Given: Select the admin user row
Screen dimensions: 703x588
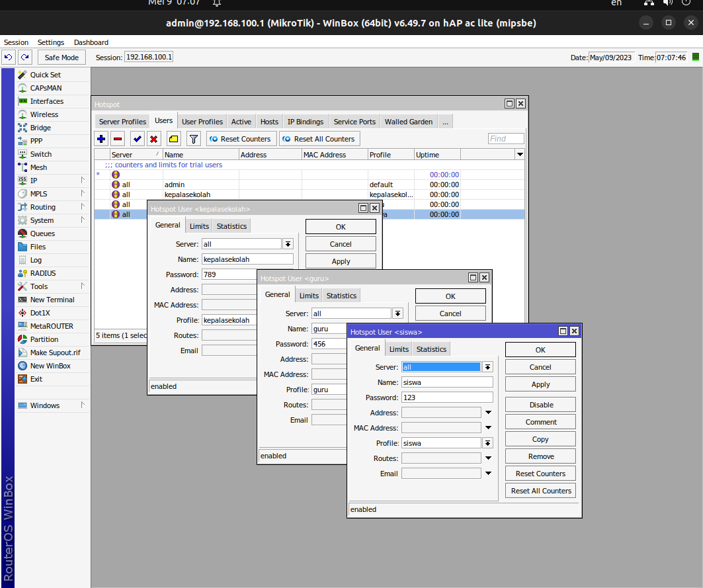Looking at the screenshot, I should click(310, 185).
